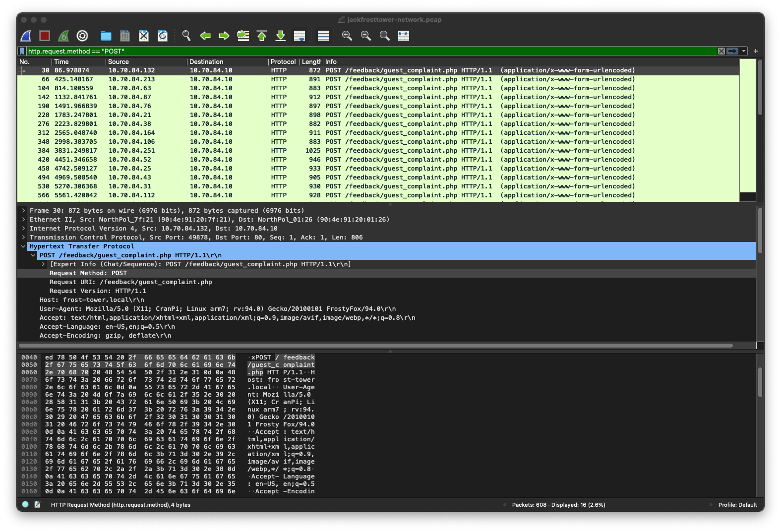This screenshot has height=532, width=781.
Task: Click the Profile: Default status bar entry
Action: (737, 505)
